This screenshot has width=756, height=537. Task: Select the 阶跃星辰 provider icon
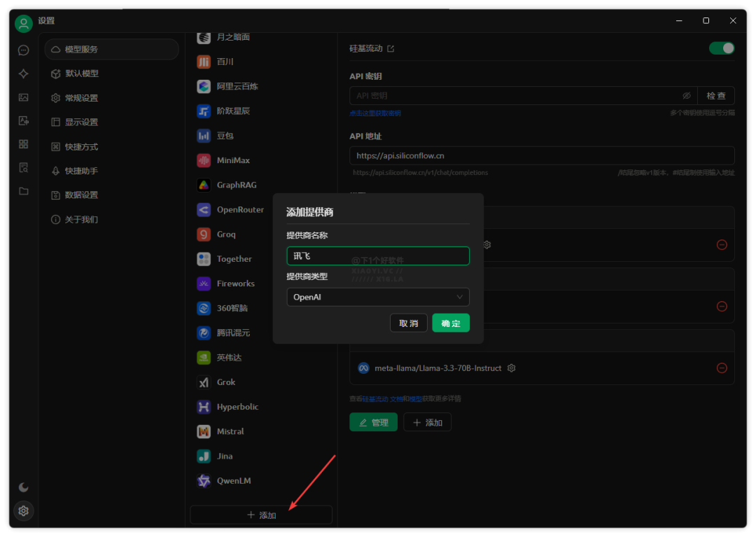coord(204,111)
